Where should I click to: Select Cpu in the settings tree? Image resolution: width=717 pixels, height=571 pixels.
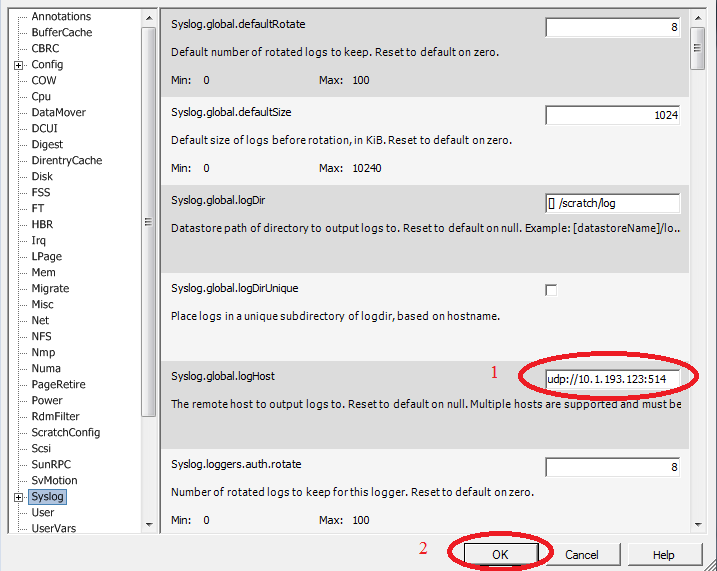(x=41, y=96)
